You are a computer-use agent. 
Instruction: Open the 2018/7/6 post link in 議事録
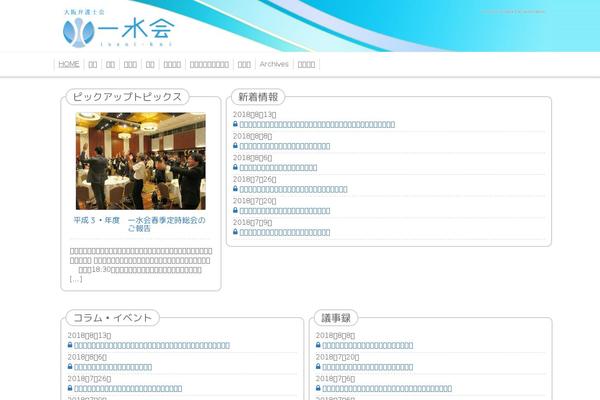(x=387, y=389)
